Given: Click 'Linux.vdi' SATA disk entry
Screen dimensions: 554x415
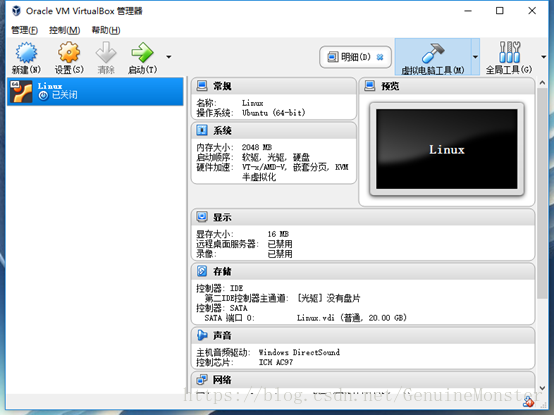Looking at the screenshot, I should [352, 318].
